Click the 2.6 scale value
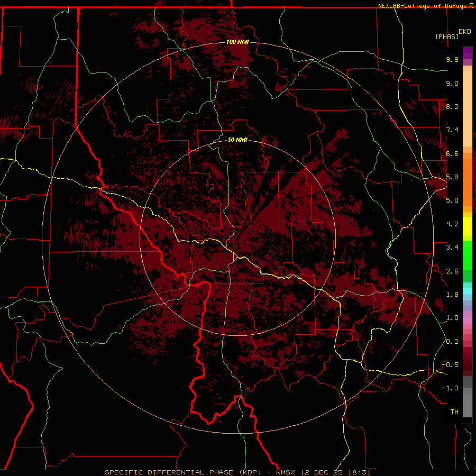This screenshot has height=476, width=476. click(x=452, y=271)
